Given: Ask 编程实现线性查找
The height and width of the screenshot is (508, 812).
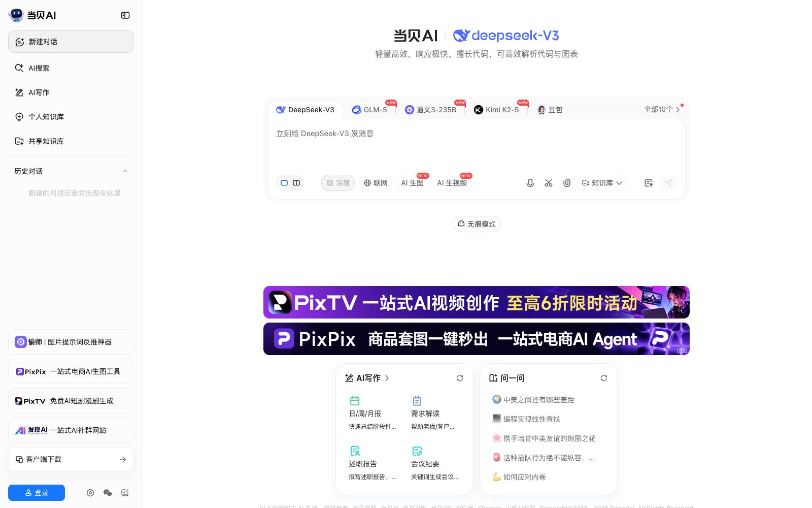Looking at the screenshot, I should pyautogui.click(x=526, y=419).
